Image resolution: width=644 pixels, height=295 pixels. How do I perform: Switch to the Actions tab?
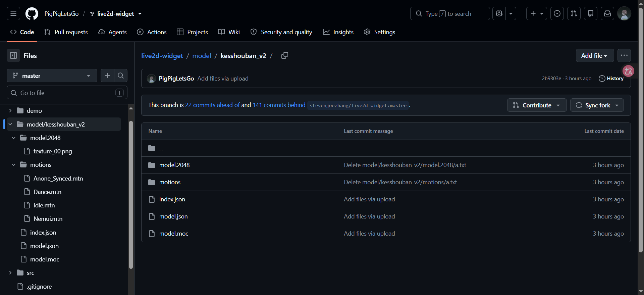[152, 32]
